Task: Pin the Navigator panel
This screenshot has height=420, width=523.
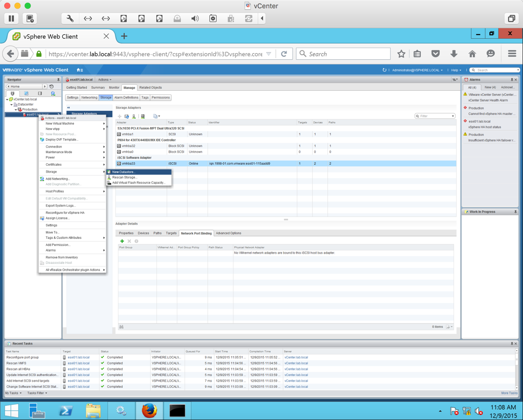Action: click(x=58, y=80)
